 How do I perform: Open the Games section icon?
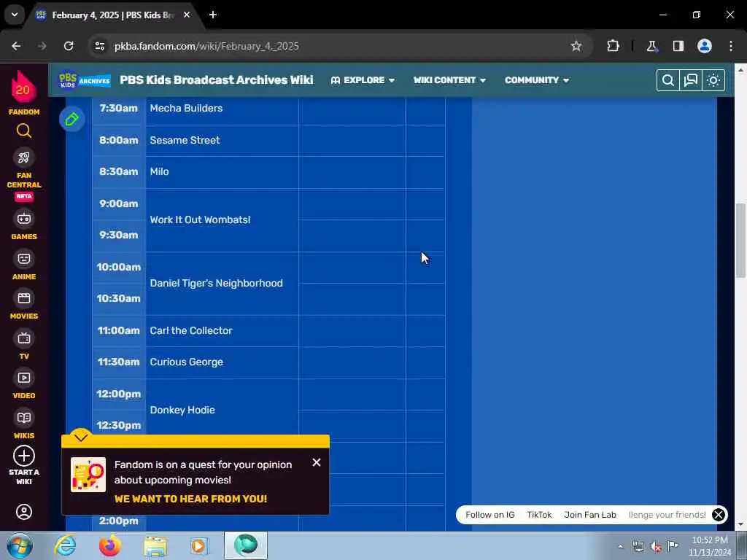24,219
